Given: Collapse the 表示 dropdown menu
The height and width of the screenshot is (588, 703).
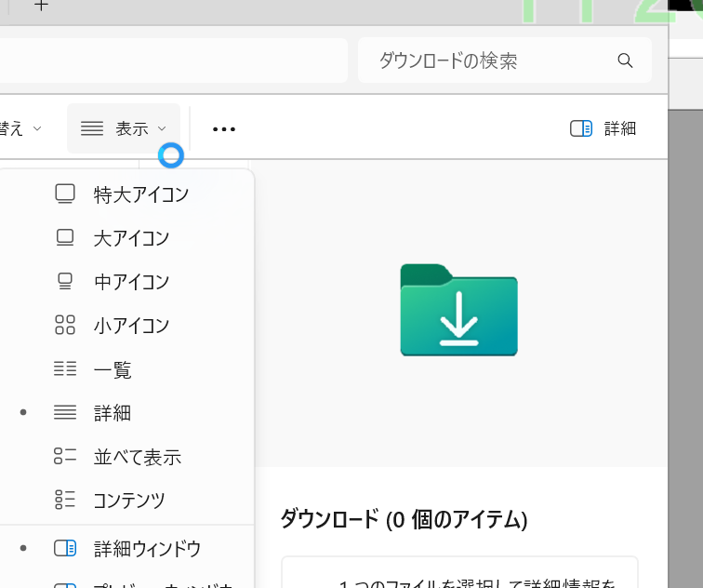Looking at the screenshot, I should click(124, 128).
